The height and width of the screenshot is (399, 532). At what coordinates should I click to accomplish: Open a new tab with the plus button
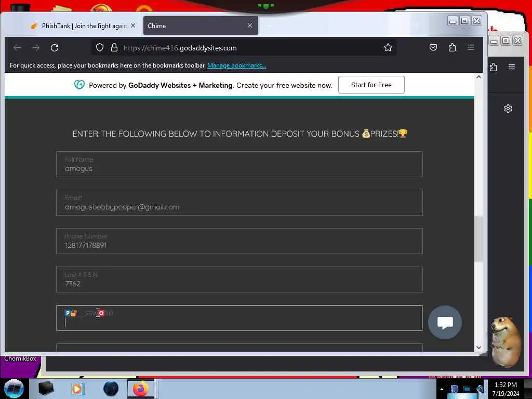click(x=269, y=26)
